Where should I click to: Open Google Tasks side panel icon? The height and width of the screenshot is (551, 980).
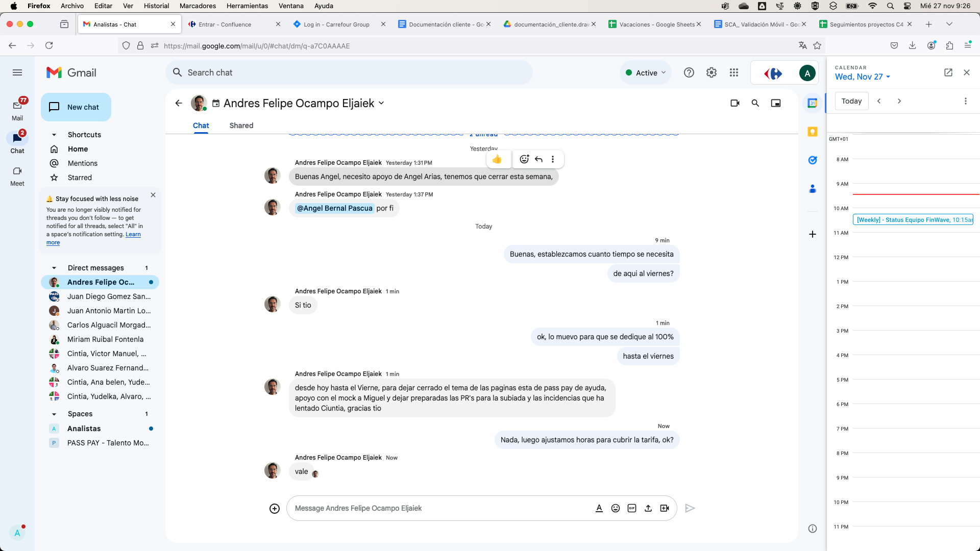(x=812, y=160)
